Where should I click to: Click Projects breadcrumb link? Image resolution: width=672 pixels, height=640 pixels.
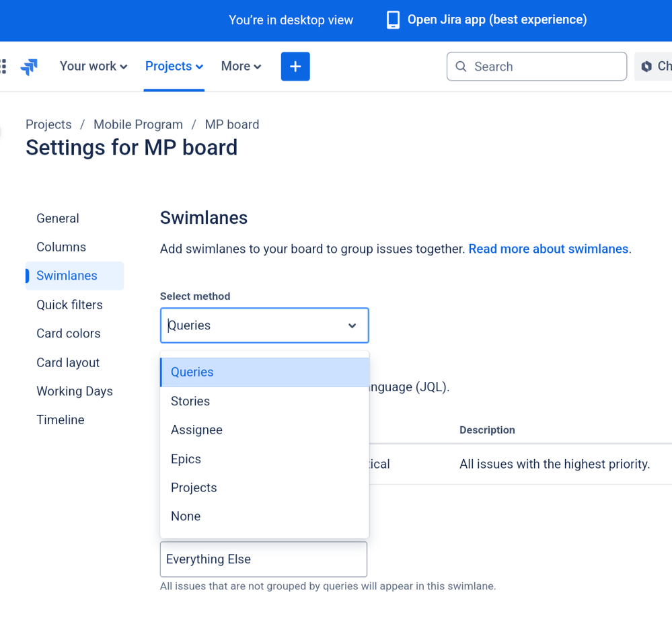(x=48, y=124)
